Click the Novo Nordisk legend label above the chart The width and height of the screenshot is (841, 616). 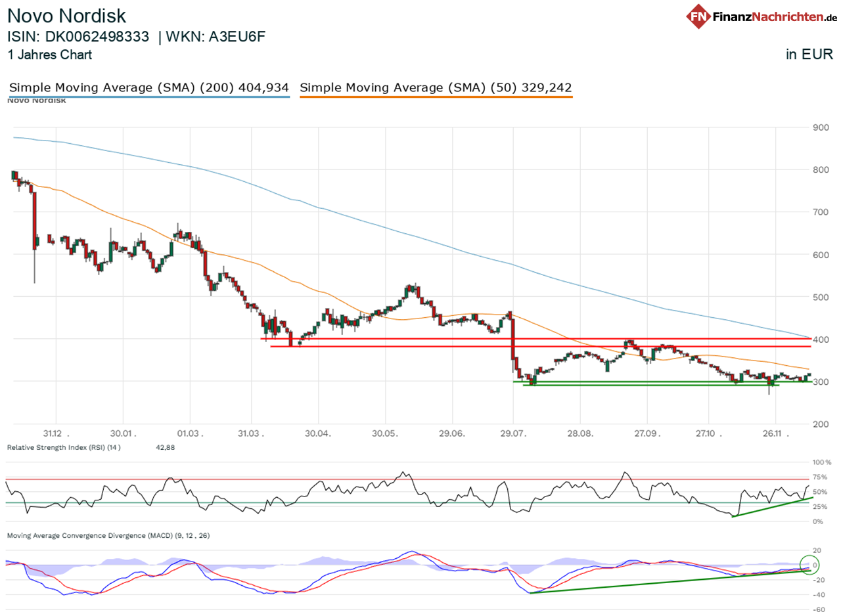[36, 100]
